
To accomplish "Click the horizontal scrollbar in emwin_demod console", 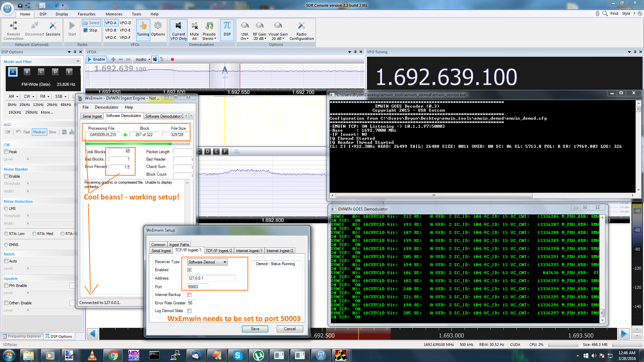I will (x=434, y=196).
